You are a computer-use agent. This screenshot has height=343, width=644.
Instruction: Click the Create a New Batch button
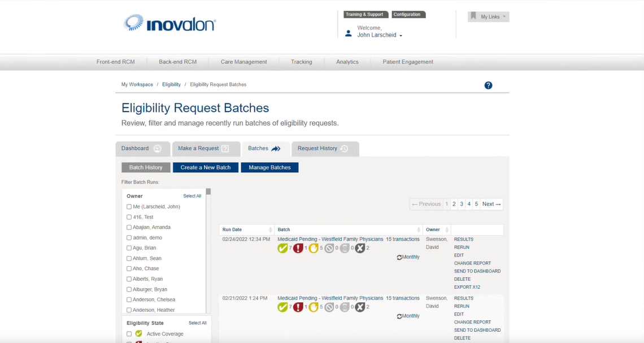pyautogui.click(x=206, y=167)
